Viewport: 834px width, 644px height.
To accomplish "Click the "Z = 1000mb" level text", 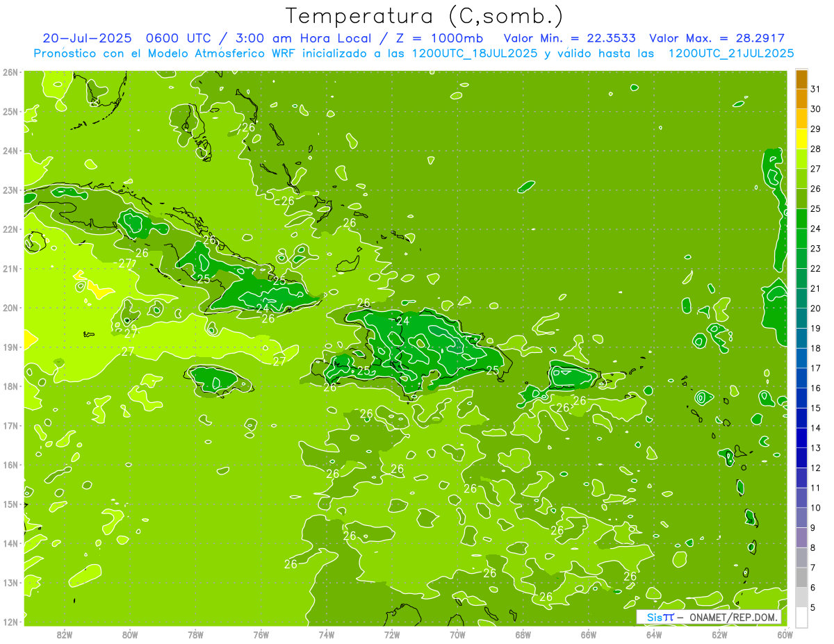I will pos(439,38).
